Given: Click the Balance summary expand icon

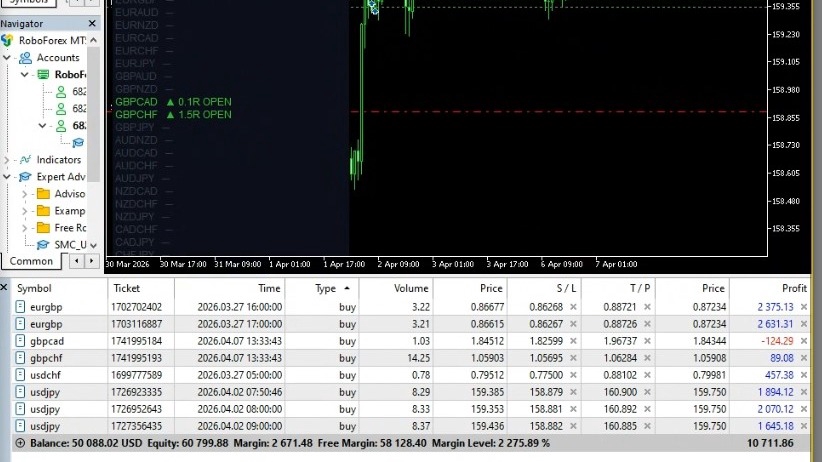Looking at the screenshot, I should pyautogui.click(x=20, y=443).
